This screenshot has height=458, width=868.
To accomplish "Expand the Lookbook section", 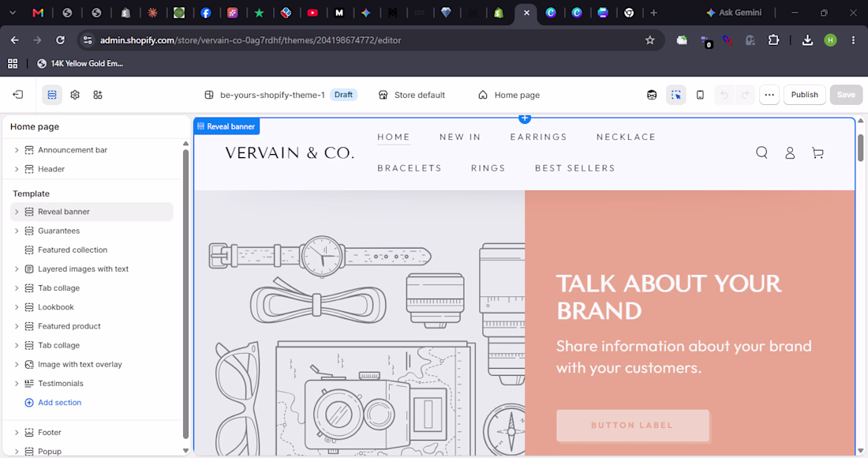I will [16, 307].
